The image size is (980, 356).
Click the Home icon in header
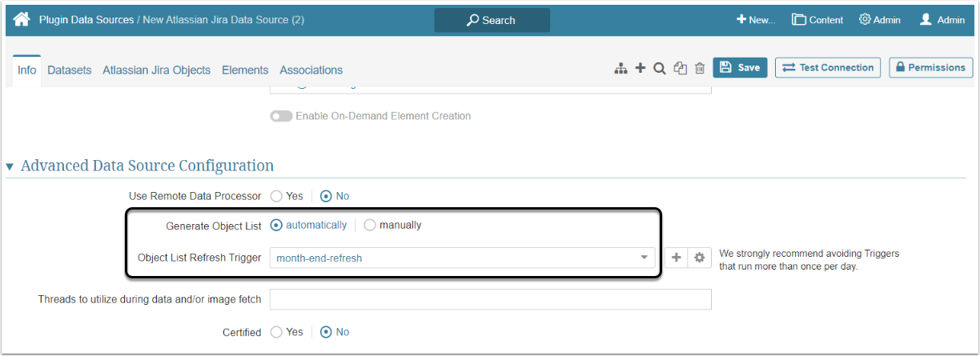[x=22, y=19]
